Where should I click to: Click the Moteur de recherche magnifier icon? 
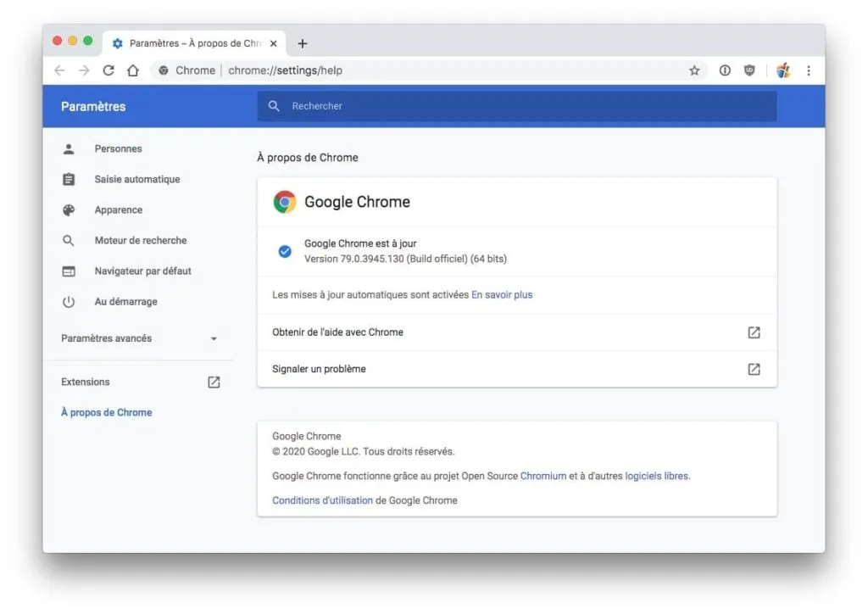click(69, 240)
